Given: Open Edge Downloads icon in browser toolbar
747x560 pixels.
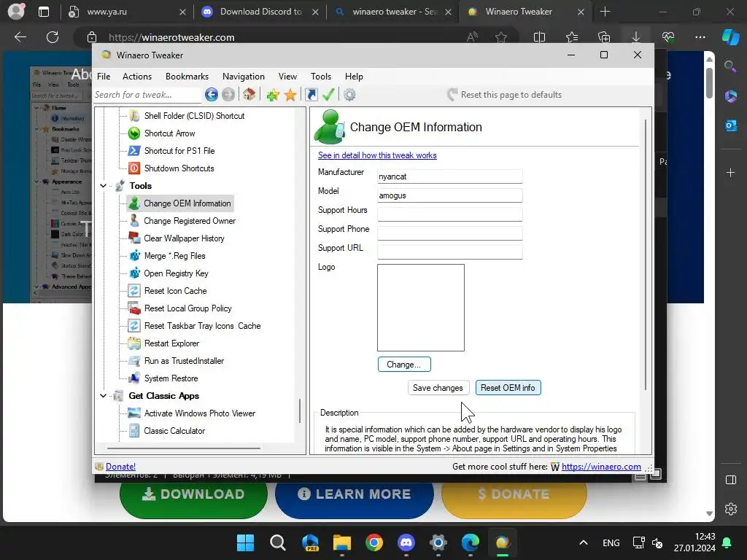Looking at the screenshot, I should pos(636,37).
